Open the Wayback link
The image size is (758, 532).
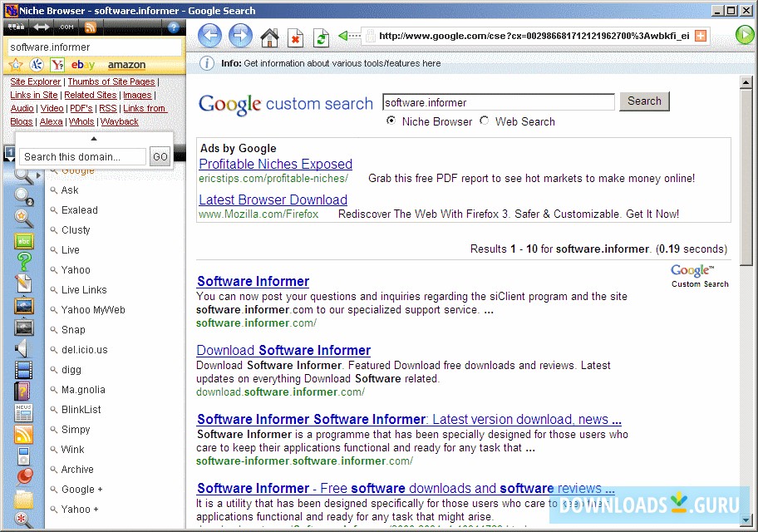(x=120, y=122)
